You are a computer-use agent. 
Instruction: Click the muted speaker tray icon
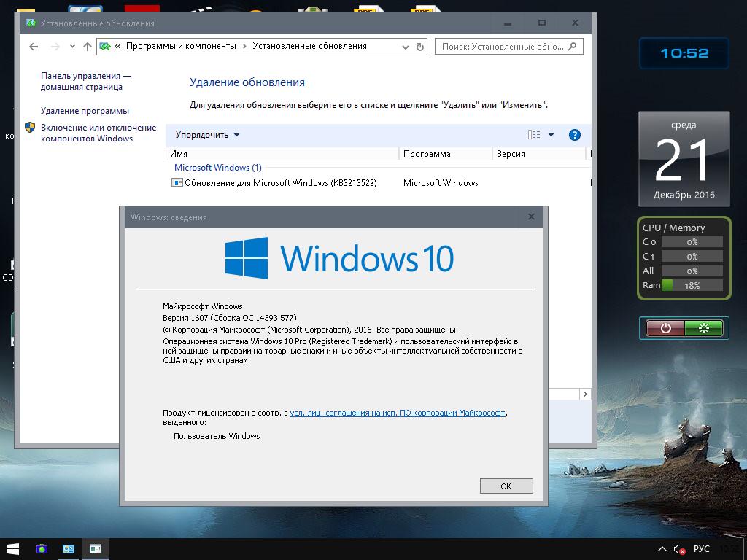[679, 549]
